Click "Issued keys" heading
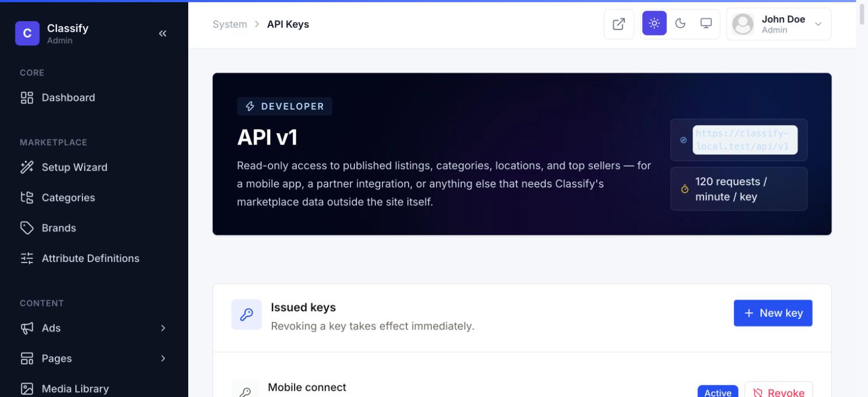This screenshot has width=868, height=397. coord(303,307)
